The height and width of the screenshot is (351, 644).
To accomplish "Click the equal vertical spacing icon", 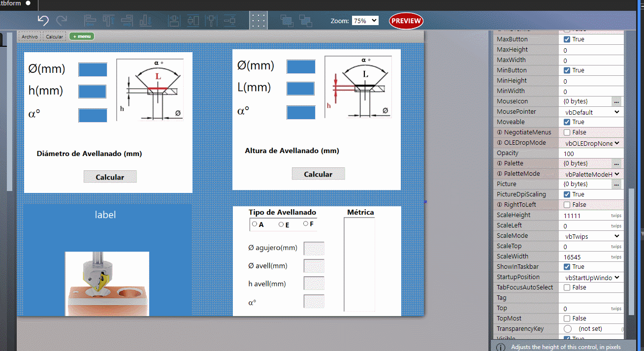I will point(229,21).
